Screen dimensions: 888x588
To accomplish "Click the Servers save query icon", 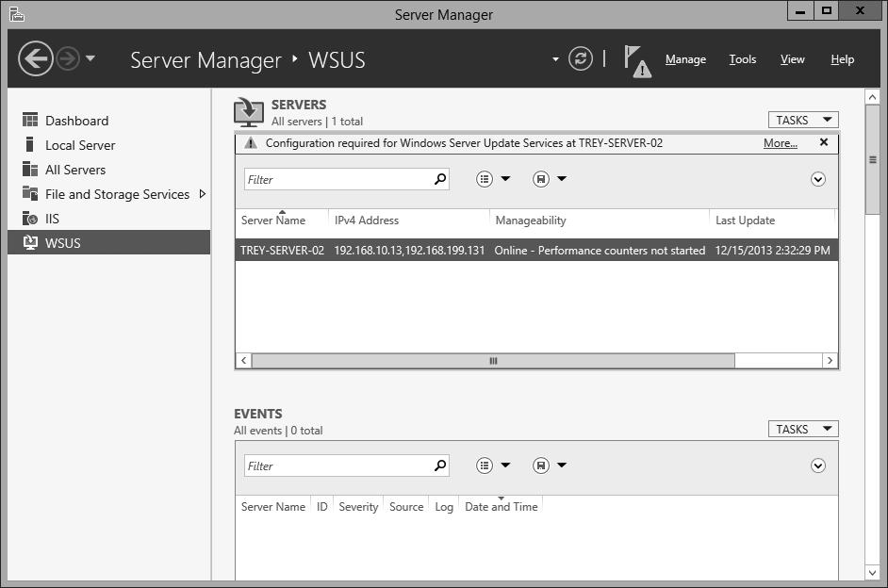I will 541,179.
